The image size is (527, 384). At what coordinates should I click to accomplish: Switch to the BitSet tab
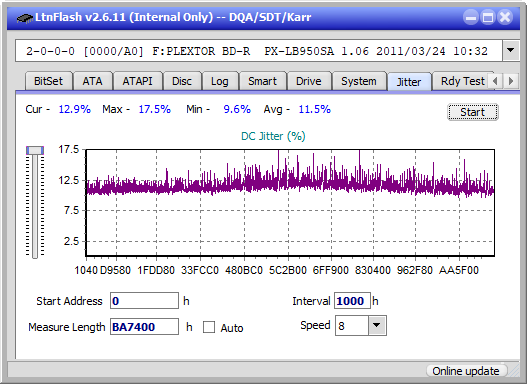(48, 81)
